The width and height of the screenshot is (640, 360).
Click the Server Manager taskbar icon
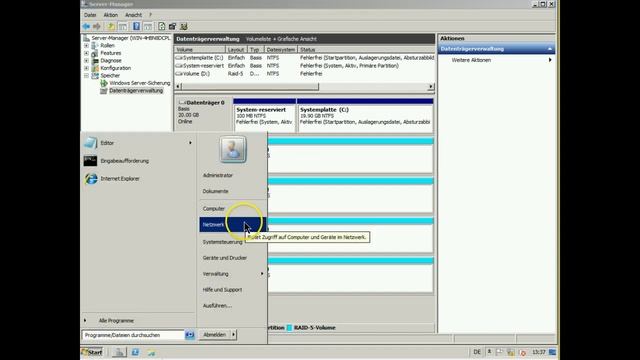tap(119, 352)
